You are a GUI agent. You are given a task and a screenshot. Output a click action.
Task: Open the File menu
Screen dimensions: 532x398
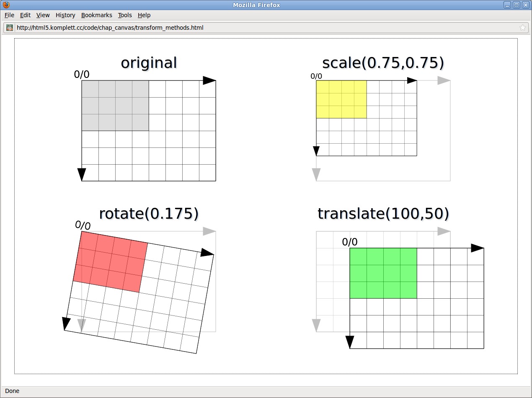(x=9, y=15)
